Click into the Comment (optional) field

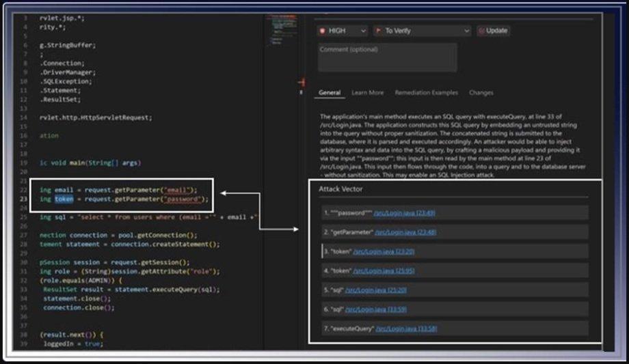pyautogui.click(x=387, y=57)
